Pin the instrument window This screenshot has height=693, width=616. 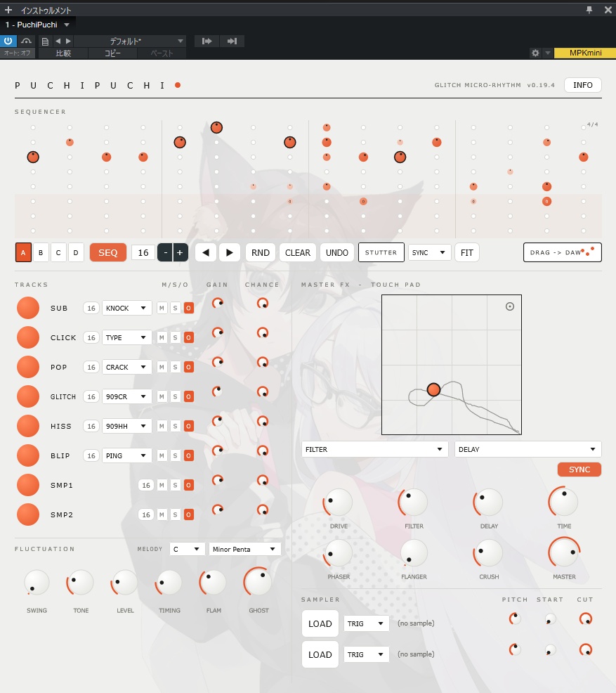pos(589,10)
